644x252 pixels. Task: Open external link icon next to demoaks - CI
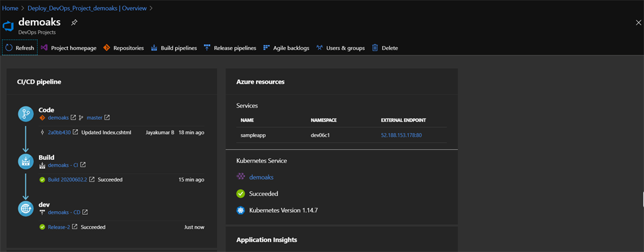tap(82, 164)
